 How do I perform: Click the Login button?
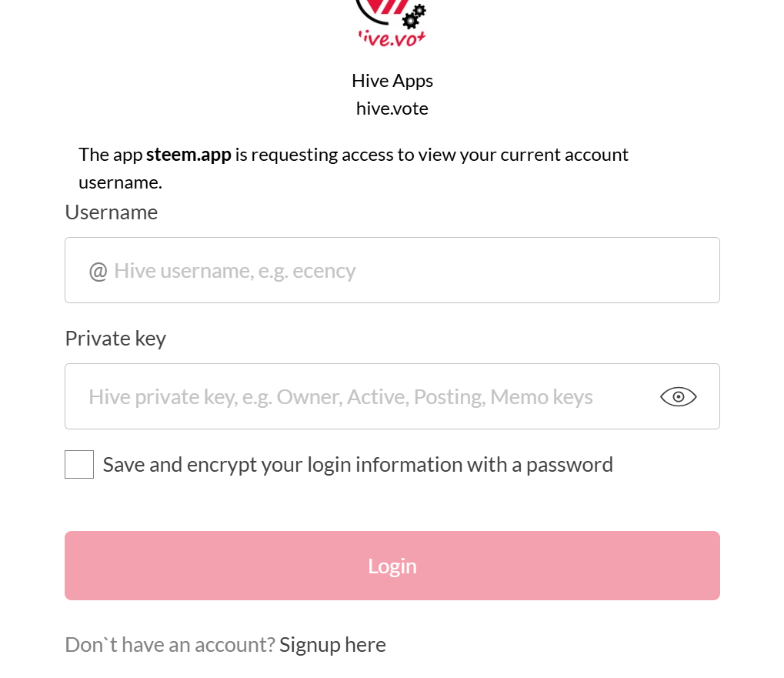(392, 566)
